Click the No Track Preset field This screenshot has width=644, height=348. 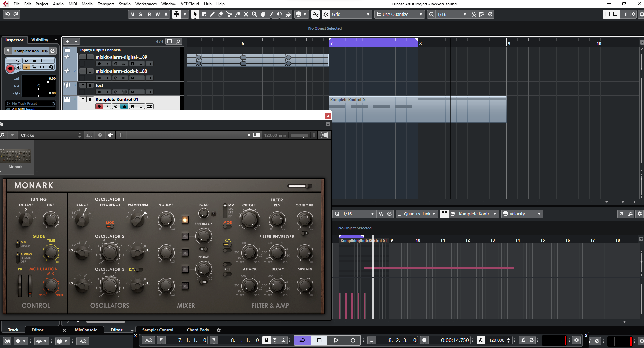30,104
